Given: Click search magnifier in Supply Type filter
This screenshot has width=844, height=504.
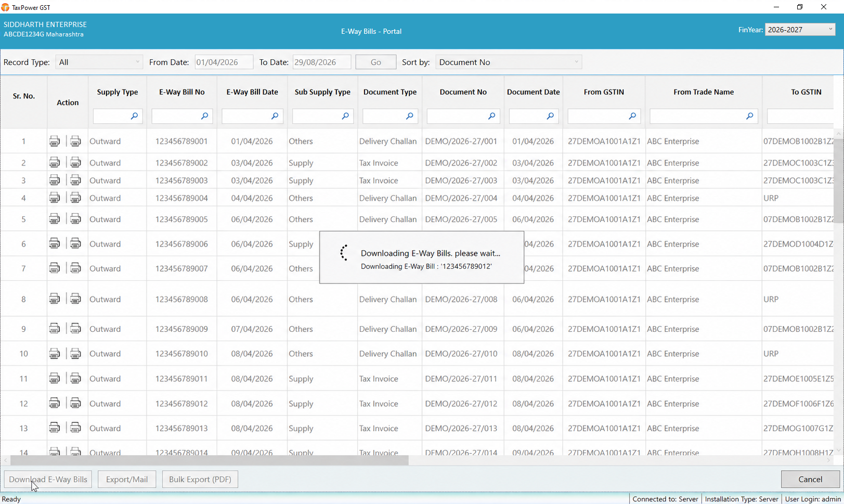Looking at the screenshot, I should (x=134, y=116).
